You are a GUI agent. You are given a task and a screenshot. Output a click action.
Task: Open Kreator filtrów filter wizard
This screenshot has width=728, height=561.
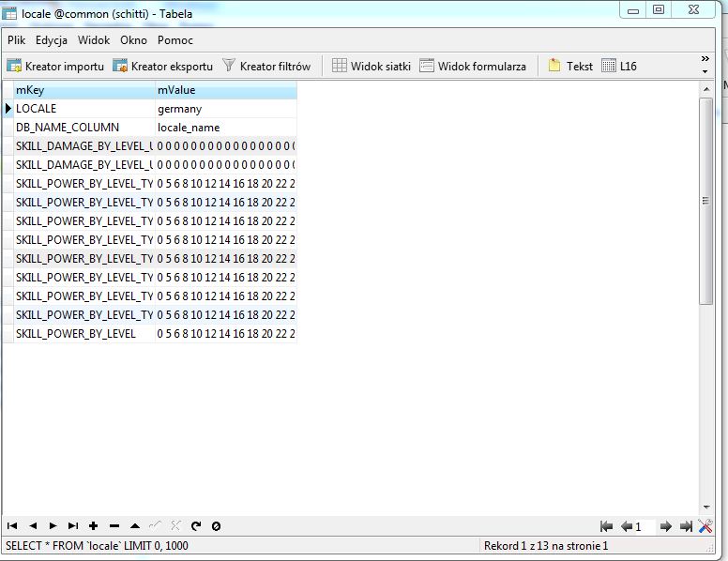click(266, 66)
